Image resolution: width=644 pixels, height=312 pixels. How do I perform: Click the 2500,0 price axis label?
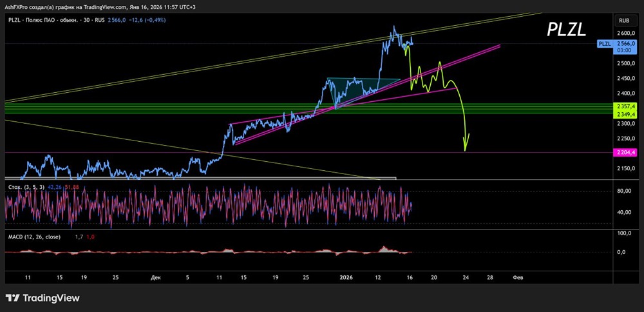click(x=627, y=63)
